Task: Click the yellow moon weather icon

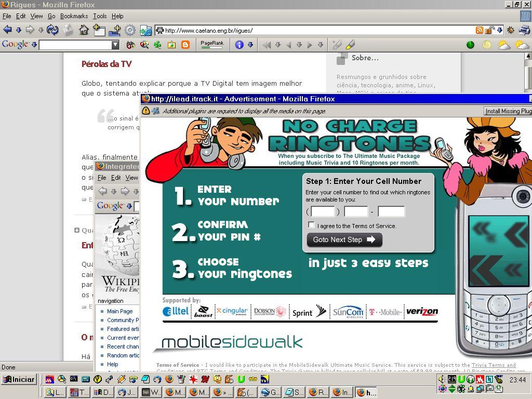Action: pos(486,45)
